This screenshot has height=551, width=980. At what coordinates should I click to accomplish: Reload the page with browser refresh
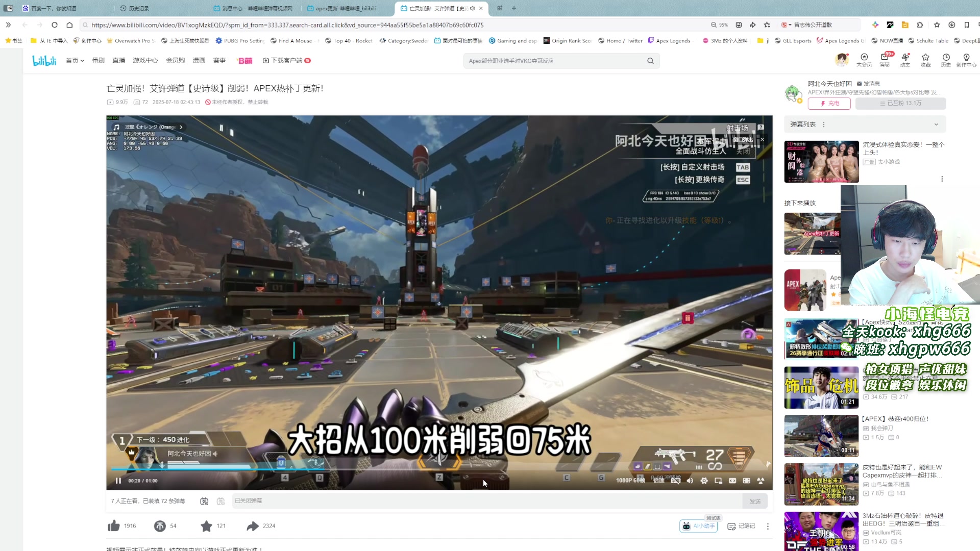tap(54, 25)
